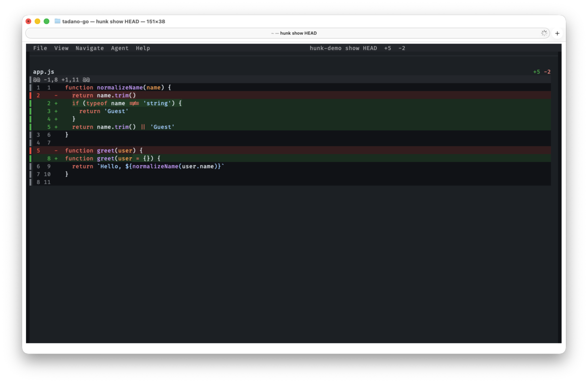
Task: Open the Navigate menu
Action: [x=90, y=48]
